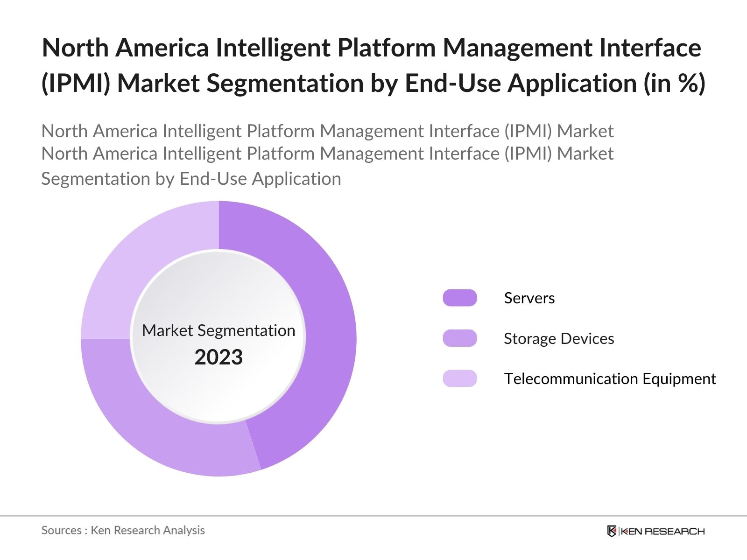
Task: Click the Sources: Ken Research Analysis text
Action: (123, 531)
